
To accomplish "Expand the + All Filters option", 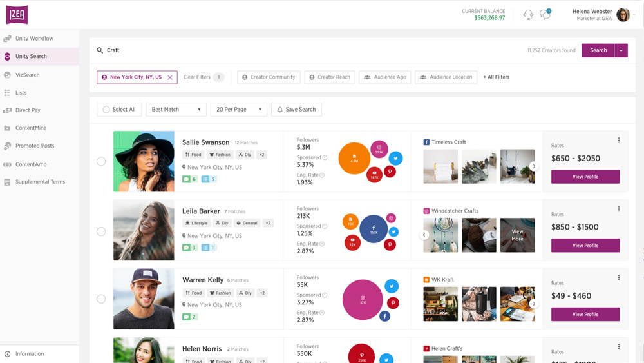I will click(496, 77).
